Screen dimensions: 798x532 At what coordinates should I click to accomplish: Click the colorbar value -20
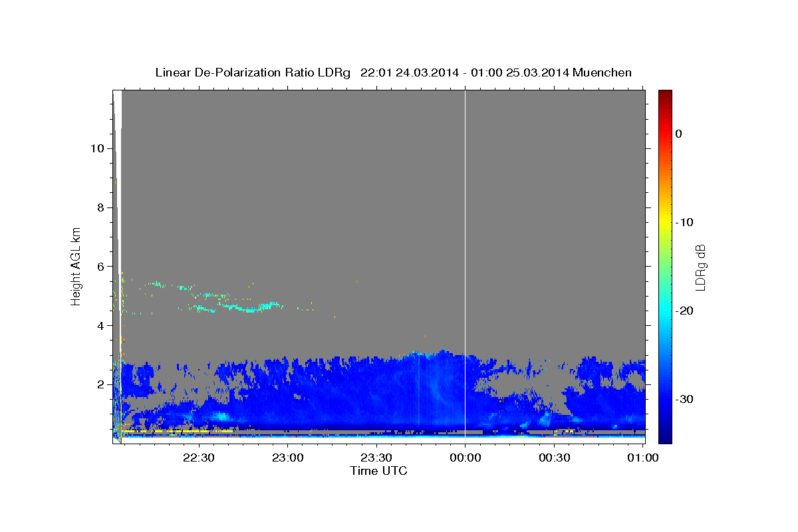(x=684, y=311)
